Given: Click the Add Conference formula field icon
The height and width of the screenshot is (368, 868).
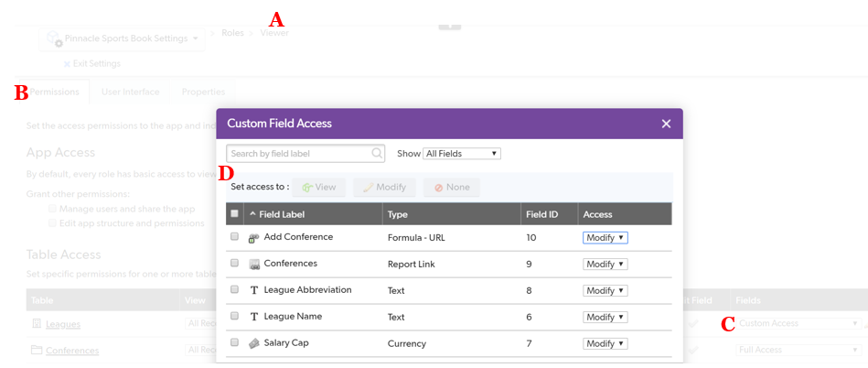Looking at the screenshot, I should (254, 238).
